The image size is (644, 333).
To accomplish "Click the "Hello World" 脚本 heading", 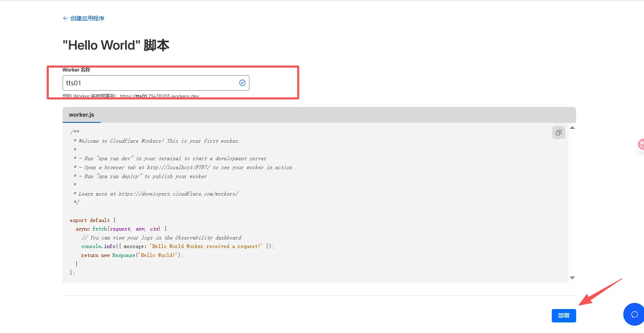I will click(116, 45).
